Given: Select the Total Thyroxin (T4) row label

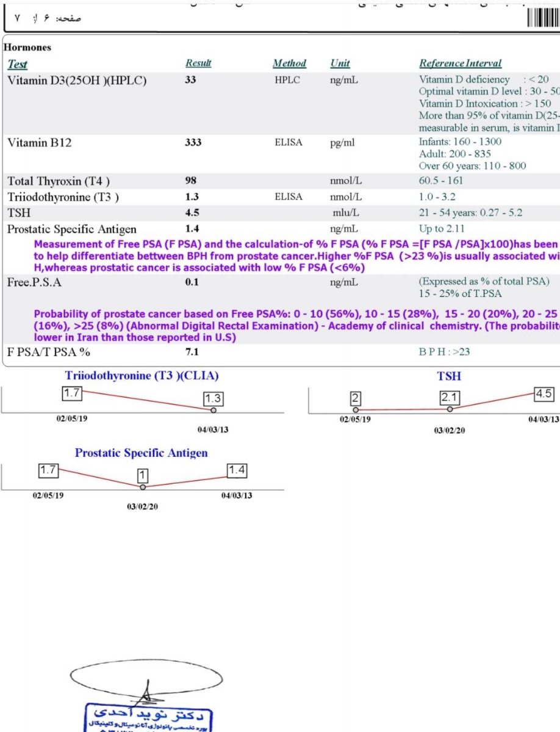Looking at the screenshot, I should coord(59,181).
